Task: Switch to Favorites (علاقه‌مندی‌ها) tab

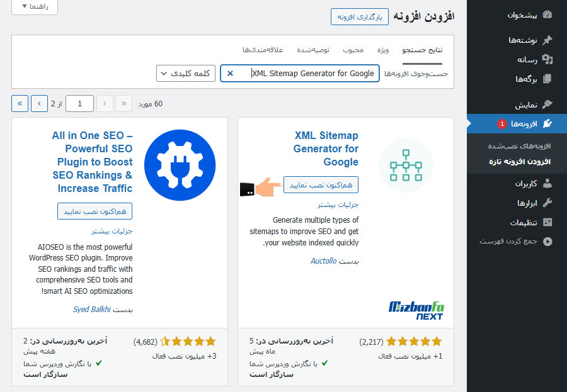Action: click(263, 50)
